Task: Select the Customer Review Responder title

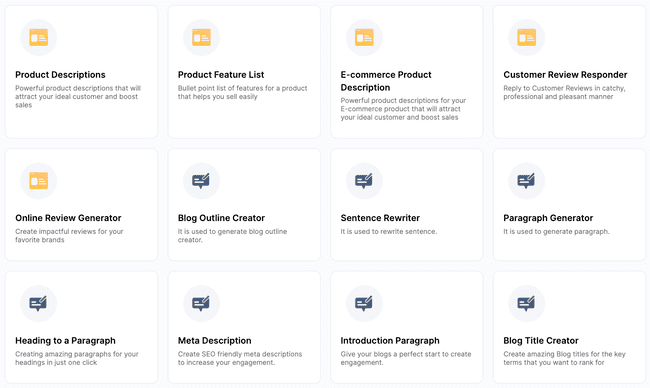Action: click(565, 75)
